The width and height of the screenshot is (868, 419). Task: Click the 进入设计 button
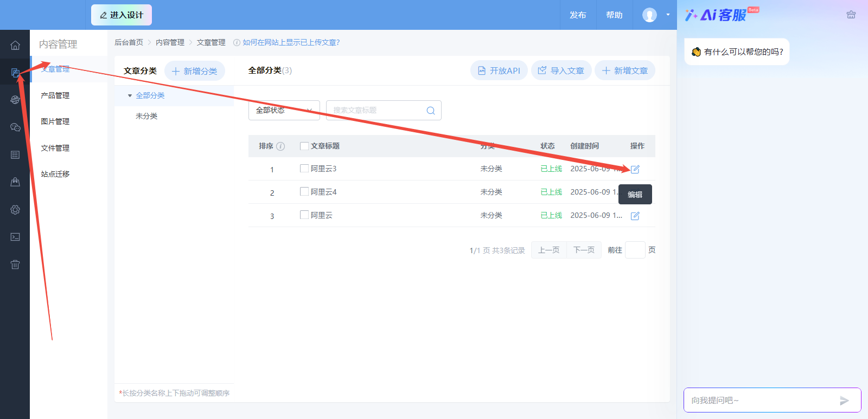coord(122,15)
